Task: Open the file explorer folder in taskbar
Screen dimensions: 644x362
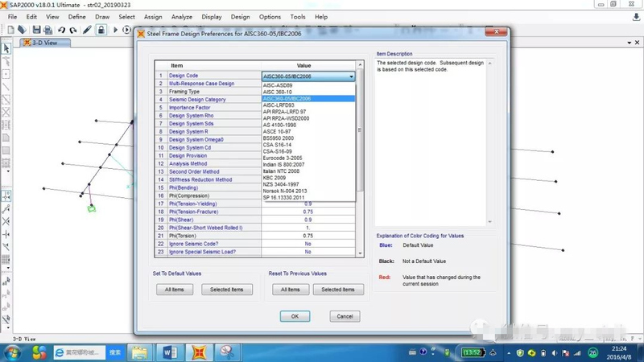Action: click(x=139, y=352)
